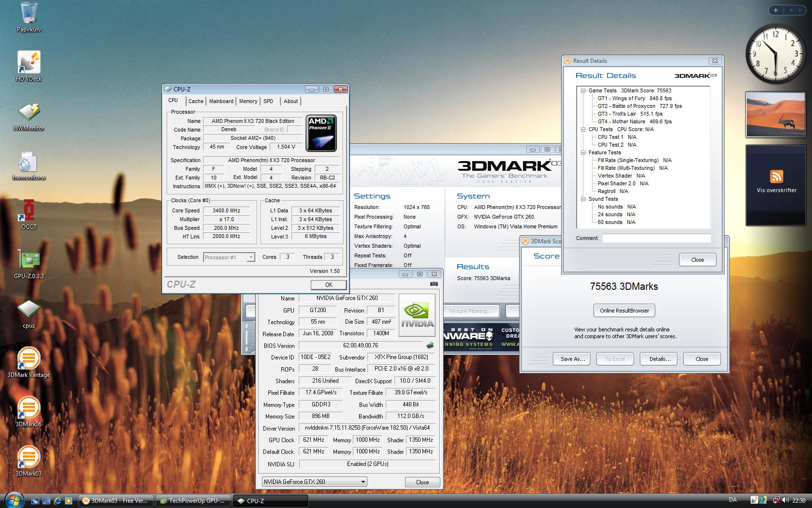Click the media player quick launch icon

click(x=69, y=501)
